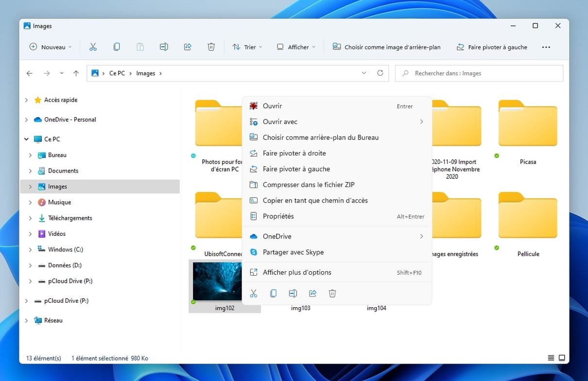Select the img102 image thumbnail

217,281
